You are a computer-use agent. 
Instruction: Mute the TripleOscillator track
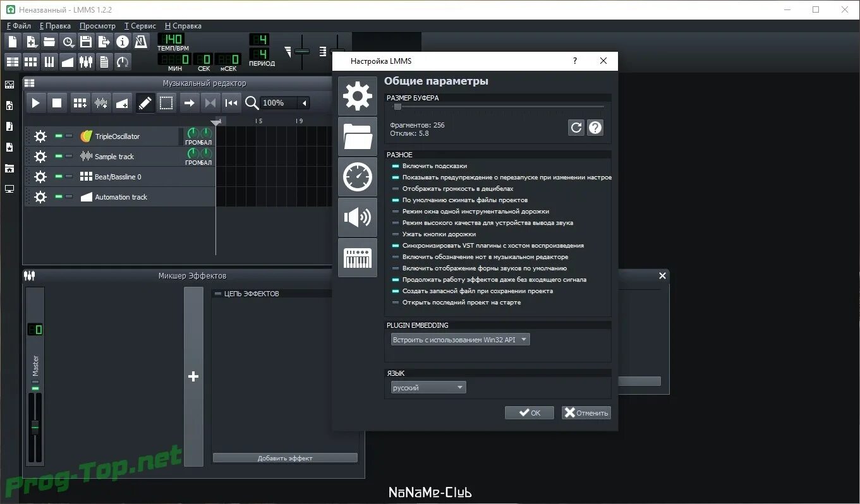(58, 136)
